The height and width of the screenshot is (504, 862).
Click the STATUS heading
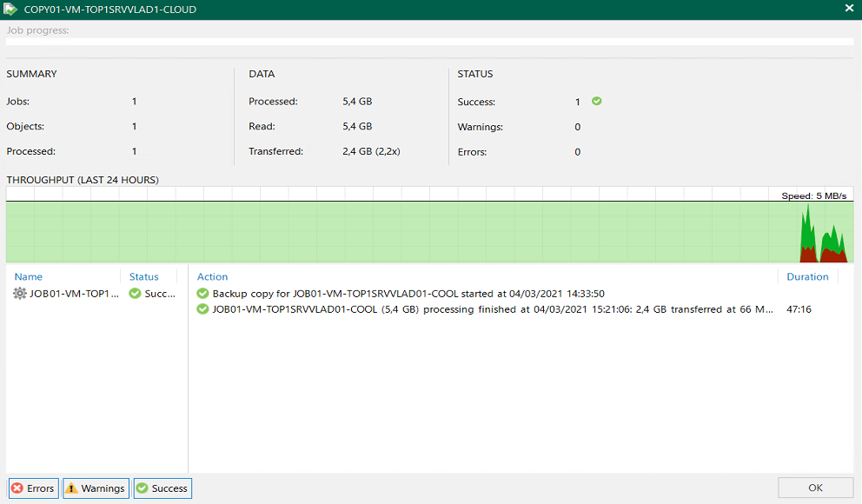[475, 74]
